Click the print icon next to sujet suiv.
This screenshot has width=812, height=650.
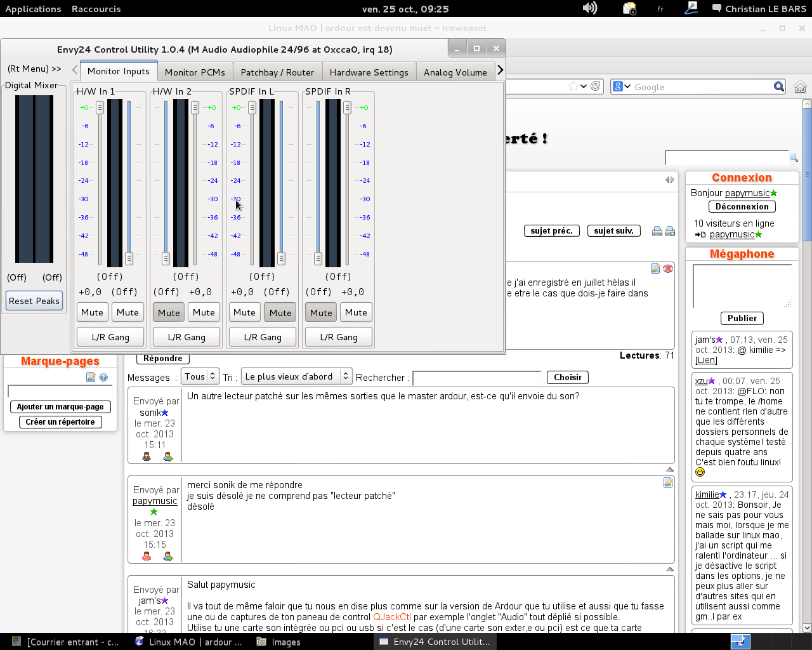coord(657,231)
